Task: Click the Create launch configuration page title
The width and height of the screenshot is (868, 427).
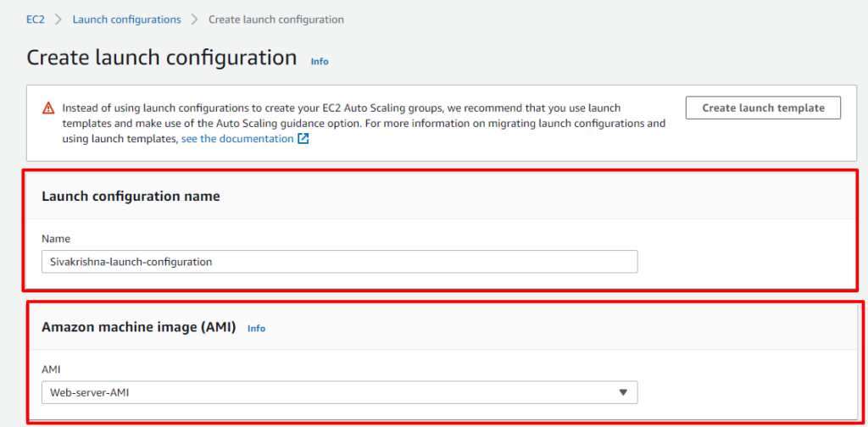Action: (x=162, y=58)
